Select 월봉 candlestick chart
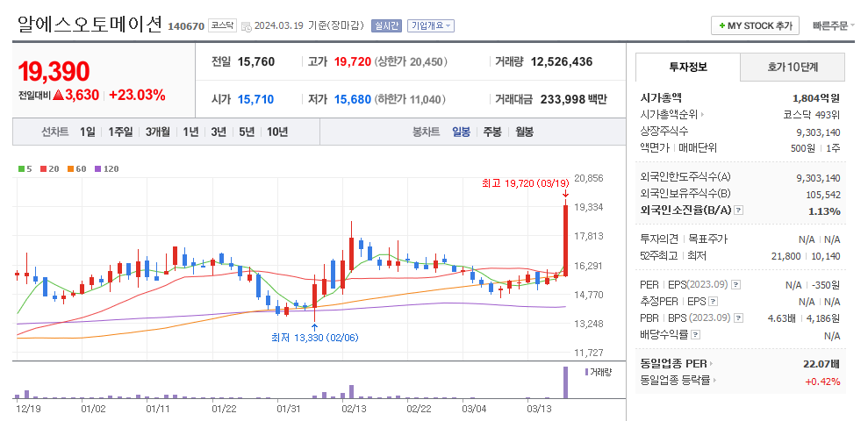Screen dimensions: 868x421 coord(524,132)
